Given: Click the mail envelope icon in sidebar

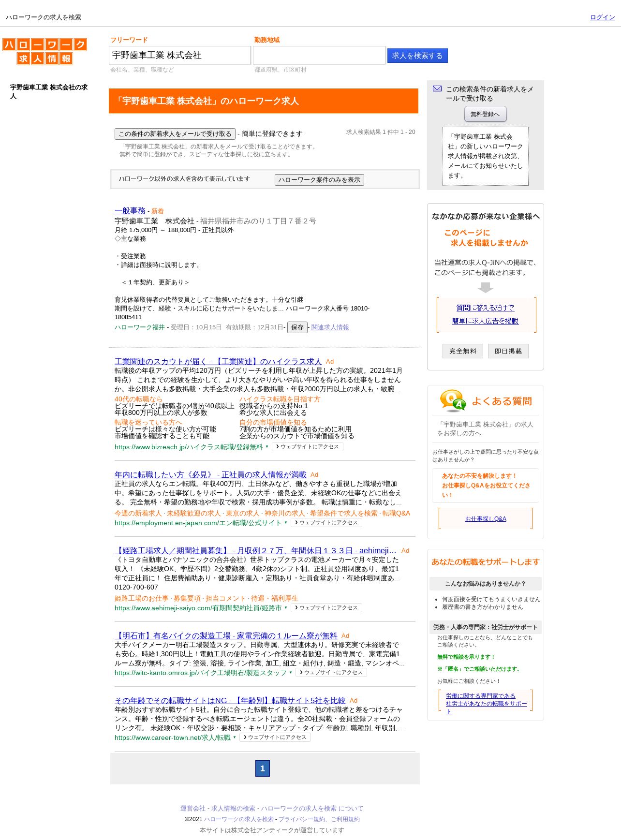Looking at the screenshot, I should click(437, 88).
